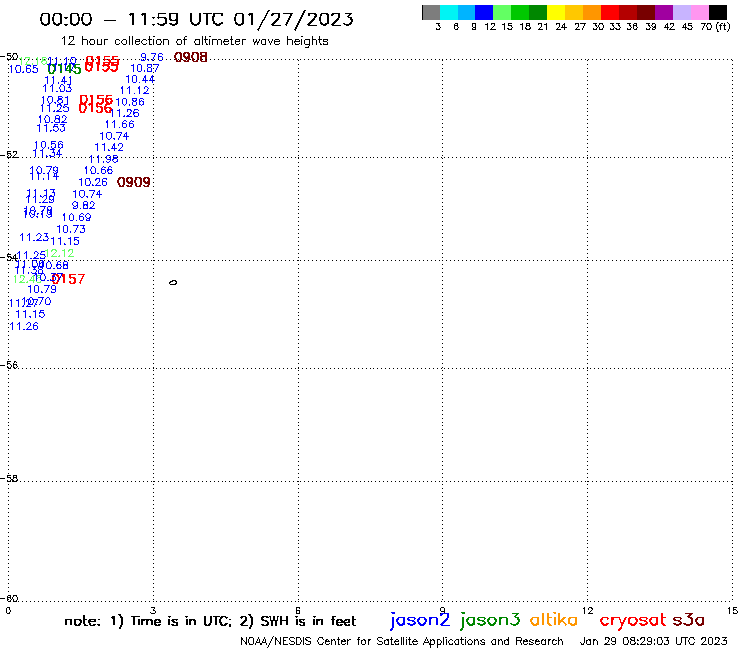Click the 10.69 wave height value
740x650 pixels.
click(76, 218)
